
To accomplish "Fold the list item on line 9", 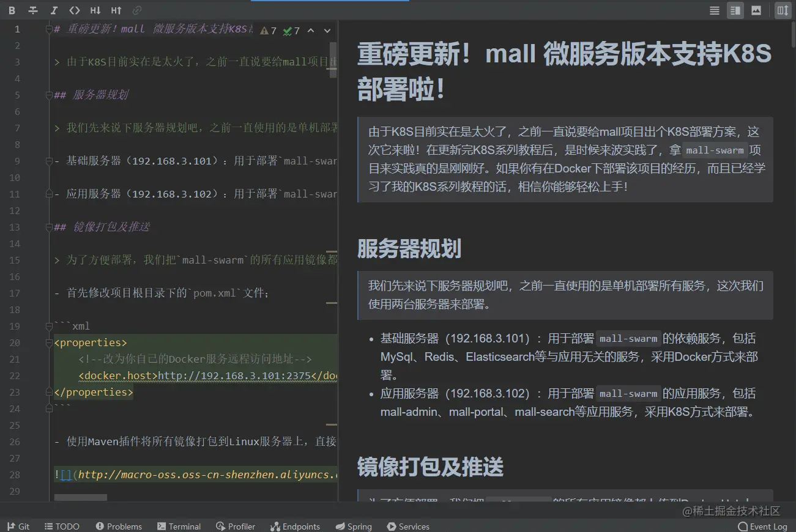I will pos(49,161).
